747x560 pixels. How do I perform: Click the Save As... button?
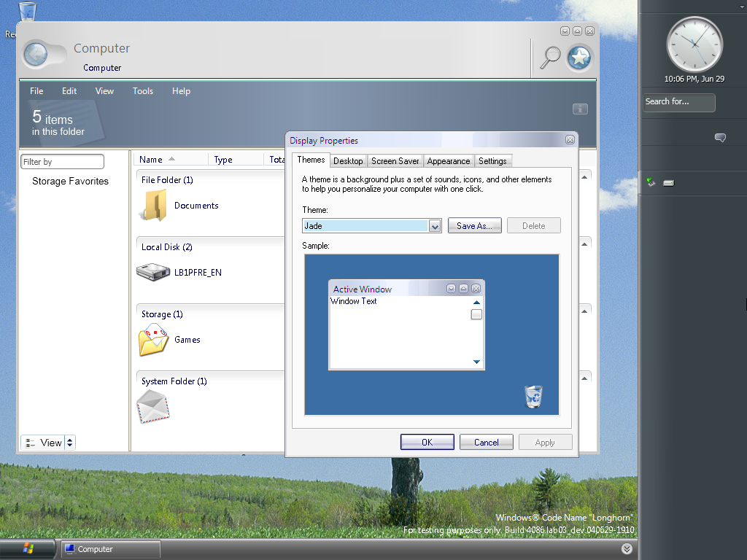(x=474, y=226)
